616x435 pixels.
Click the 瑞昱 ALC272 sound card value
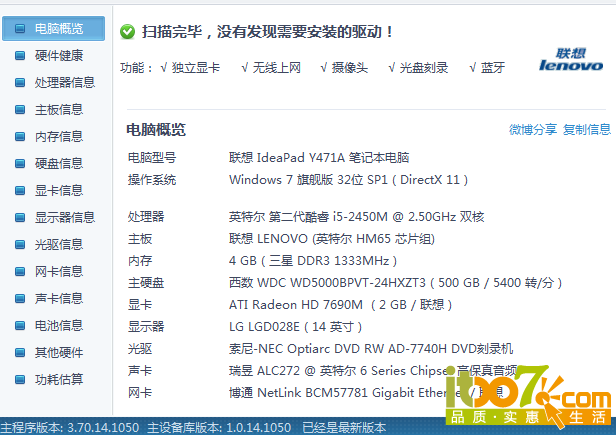(x=373, y=371)
